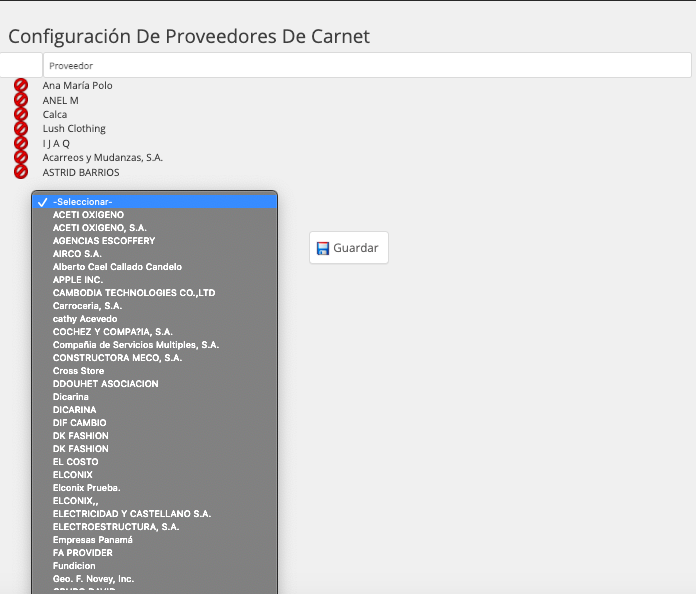This screenshot has width=696, height=594.
Task: Choose EL COSTO from the list
Action: (x=154, y=462)
